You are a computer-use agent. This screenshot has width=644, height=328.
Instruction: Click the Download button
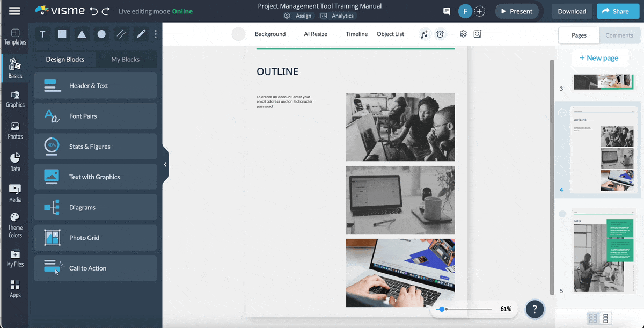point(572,11)
